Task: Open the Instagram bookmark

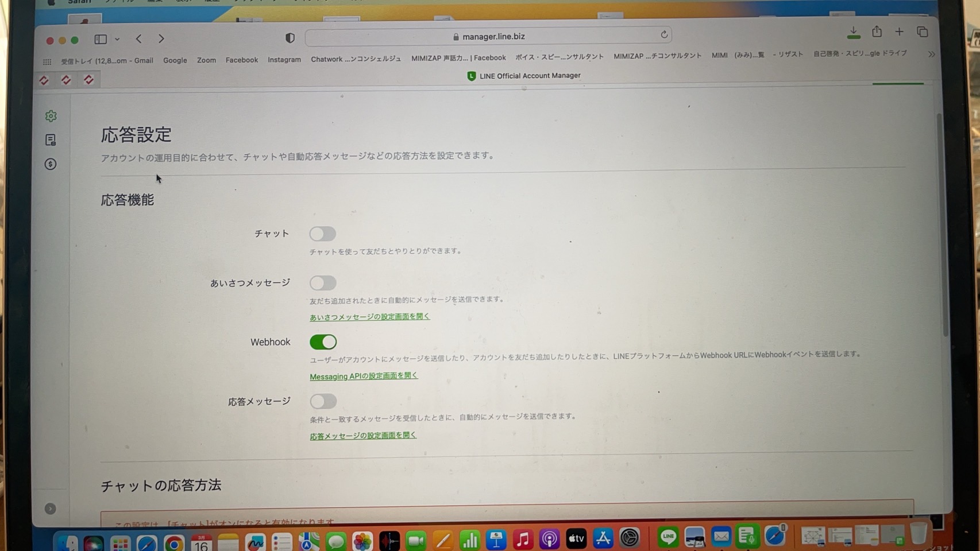Action: click(x=284, y=60)
